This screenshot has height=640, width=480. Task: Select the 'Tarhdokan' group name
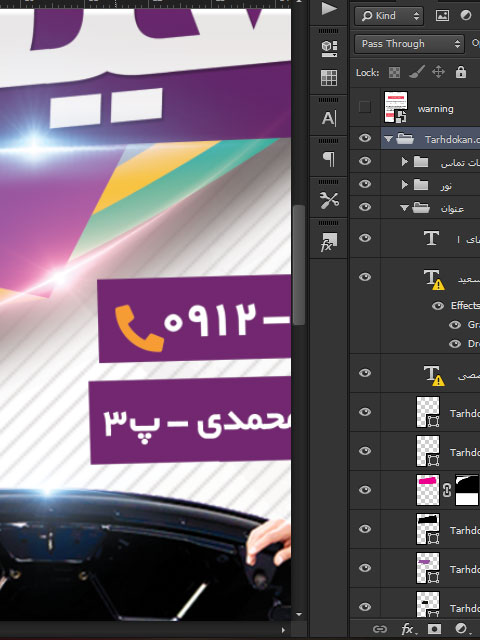click(x=452, y=140)
